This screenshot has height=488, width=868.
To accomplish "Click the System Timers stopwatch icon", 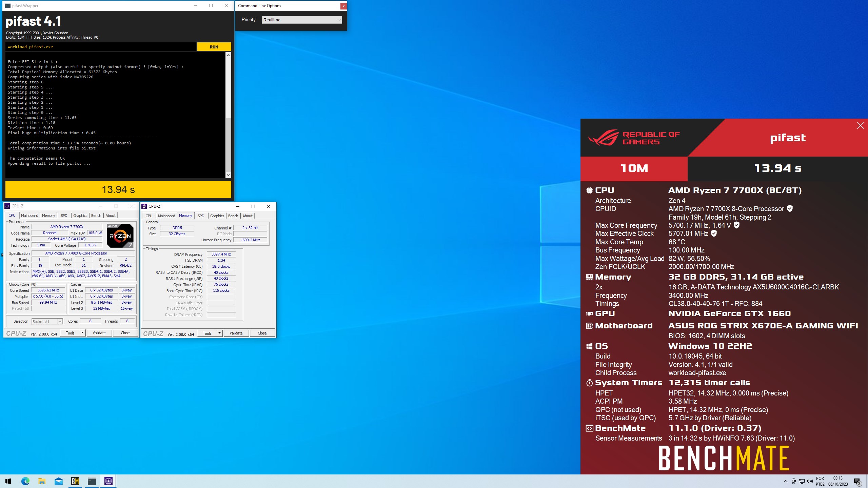I will [x=590, y=383].
